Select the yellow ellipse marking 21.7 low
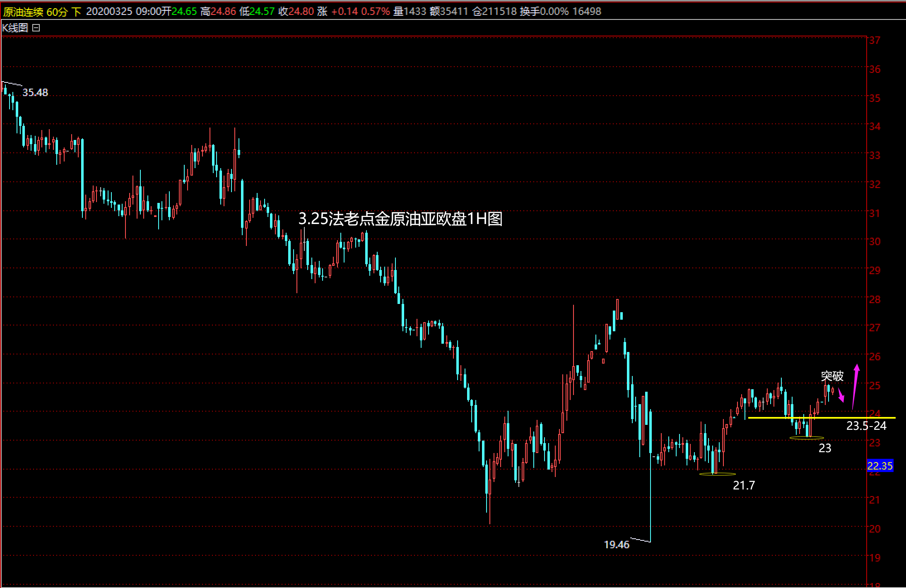 pyautogui.click(x=717, y=474)
